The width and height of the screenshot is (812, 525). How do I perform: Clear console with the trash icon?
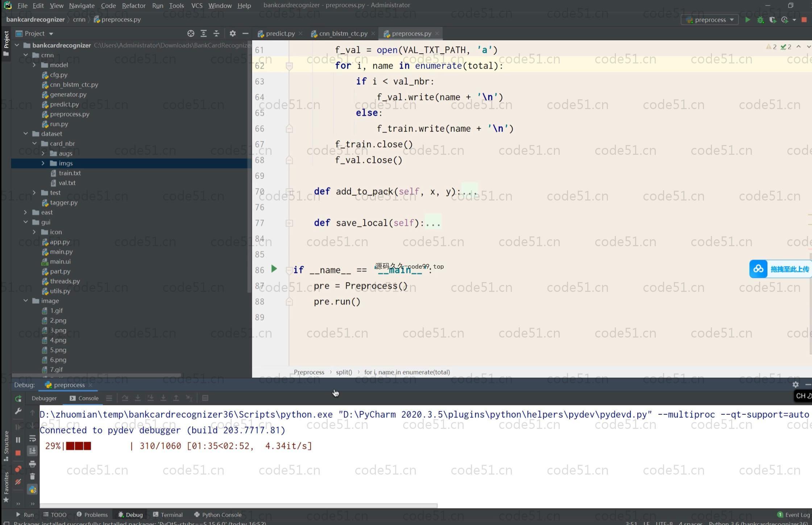pyautogui.click(x=32, y=476)
